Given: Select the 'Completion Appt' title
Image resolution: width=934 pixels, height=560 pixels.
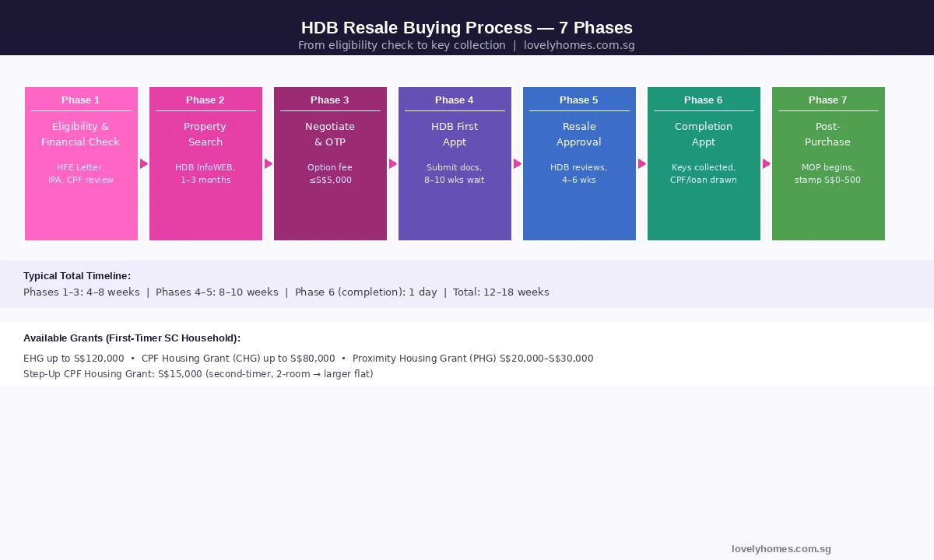Looking at the screenshot, I should [704, 134].
